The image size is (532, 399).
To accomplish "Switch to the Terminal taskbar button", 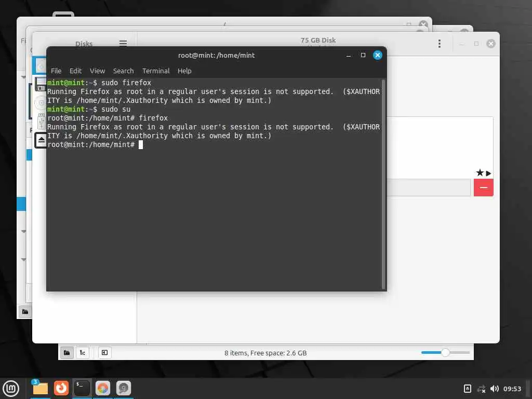I will point(82,388).
